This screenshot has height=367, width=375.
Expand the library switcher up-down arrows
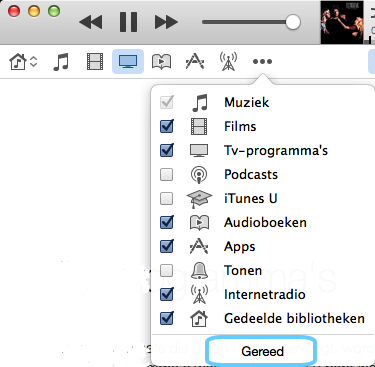pos(34,62)
